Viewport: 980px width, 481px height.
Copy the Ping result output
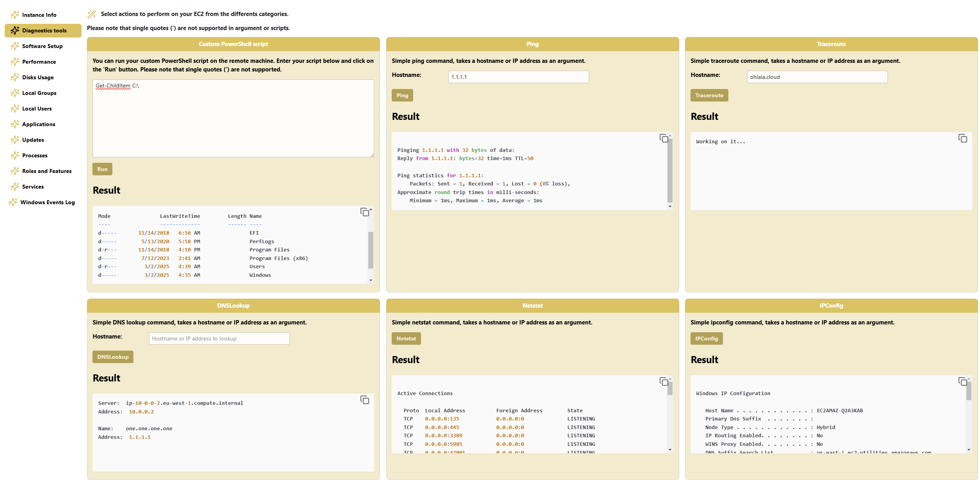664,138
